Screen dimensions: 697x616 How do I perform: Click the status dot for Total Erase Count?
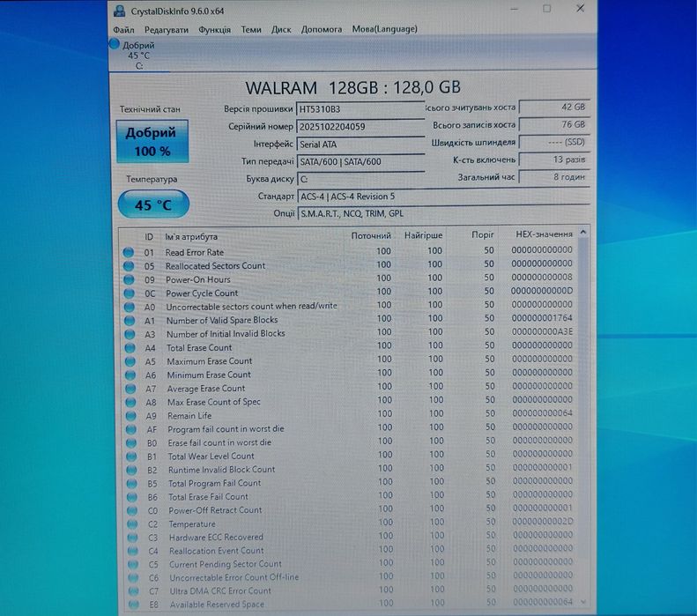pyautogui.click(x=130, y=347)
